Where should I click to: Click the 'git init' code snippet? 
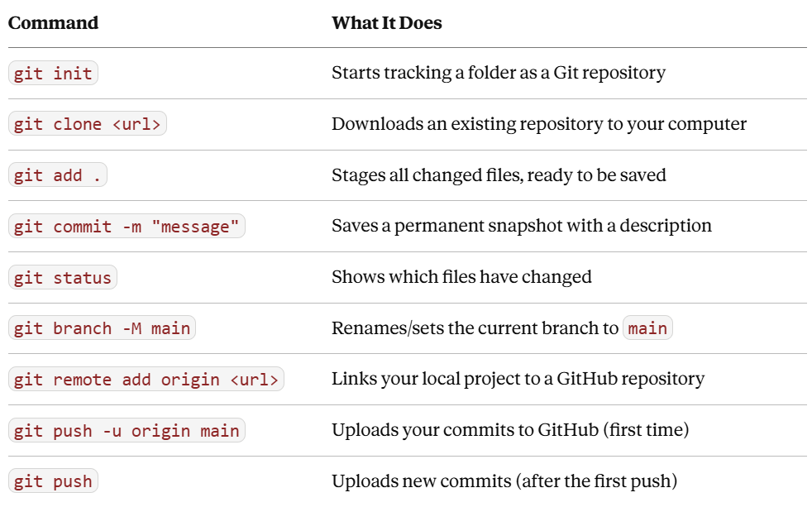point(53,73)
